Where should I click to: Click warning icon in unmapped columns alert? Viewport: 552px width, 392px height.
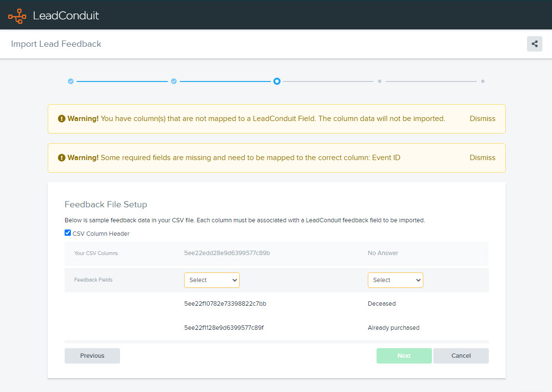(62, 119)
